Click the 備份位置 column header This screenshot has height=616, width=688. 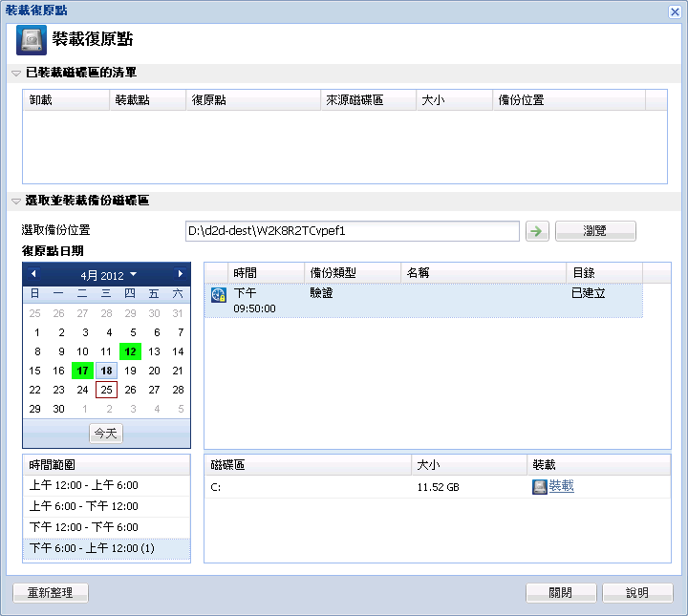coord(570,100)
